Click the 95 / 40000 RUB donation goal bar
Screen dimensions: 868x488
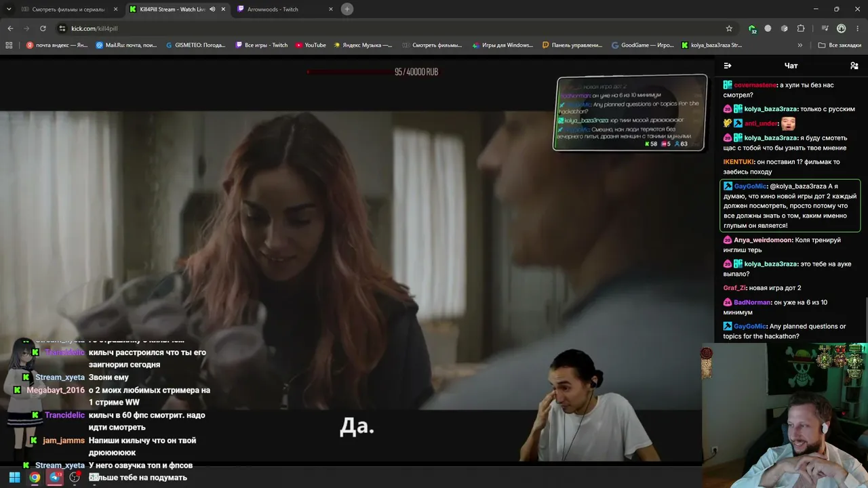tap(373, 72)
